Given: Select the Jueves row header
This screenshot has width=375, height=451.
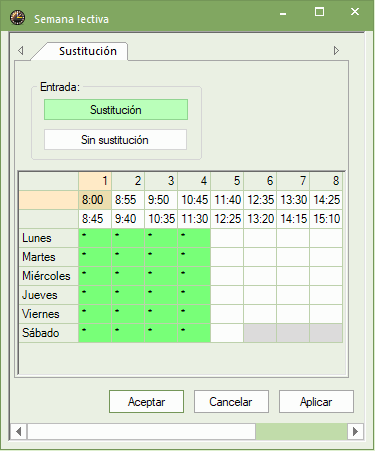Looking at the screenshot, I should pos(49,295).
